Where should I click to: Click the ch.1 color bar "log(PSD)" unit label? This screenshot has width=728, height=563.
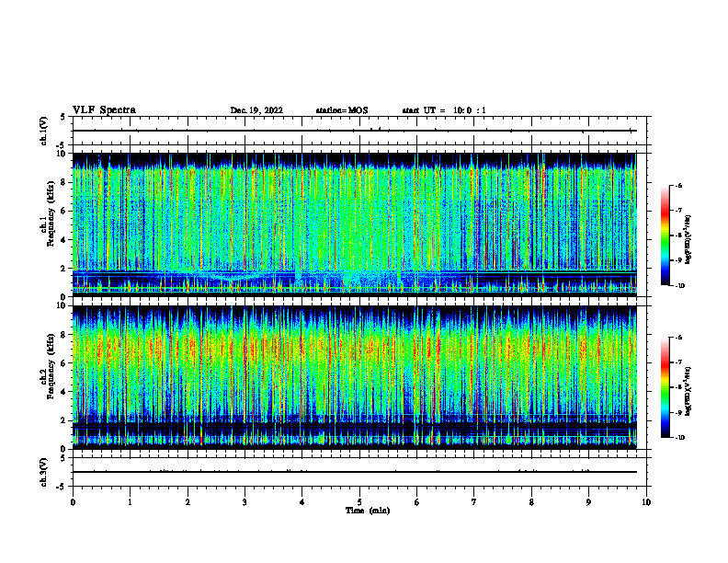[x=688, y=239]
